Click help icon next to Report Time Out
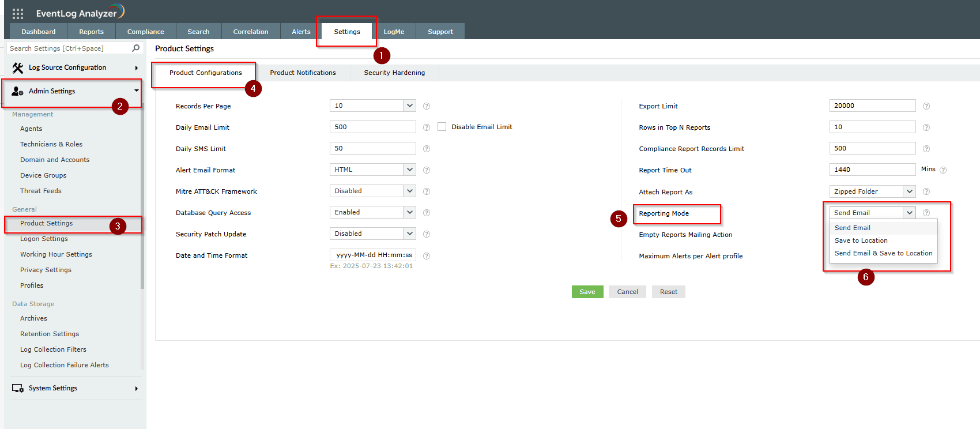Viewport: 980px width, 429px height. point(943,170)
